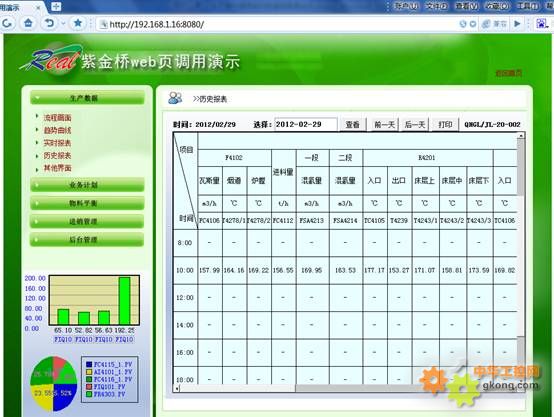The image size is (554, 417).
Task: Click the 后一天 button
Action: (415, 124)
